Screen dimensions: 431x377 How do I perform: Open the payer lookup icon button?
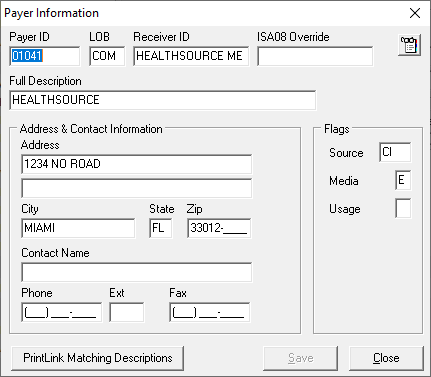(409, 45)
